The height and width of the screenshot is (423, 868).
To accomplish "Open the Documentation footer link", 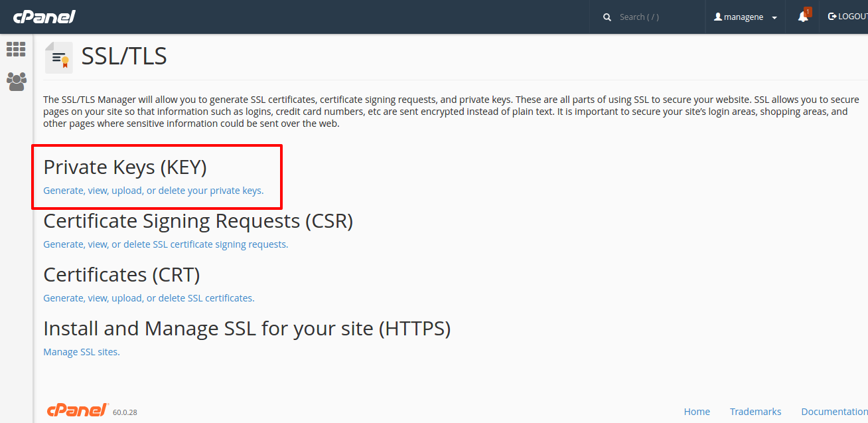I will click(x=833, y=412).
